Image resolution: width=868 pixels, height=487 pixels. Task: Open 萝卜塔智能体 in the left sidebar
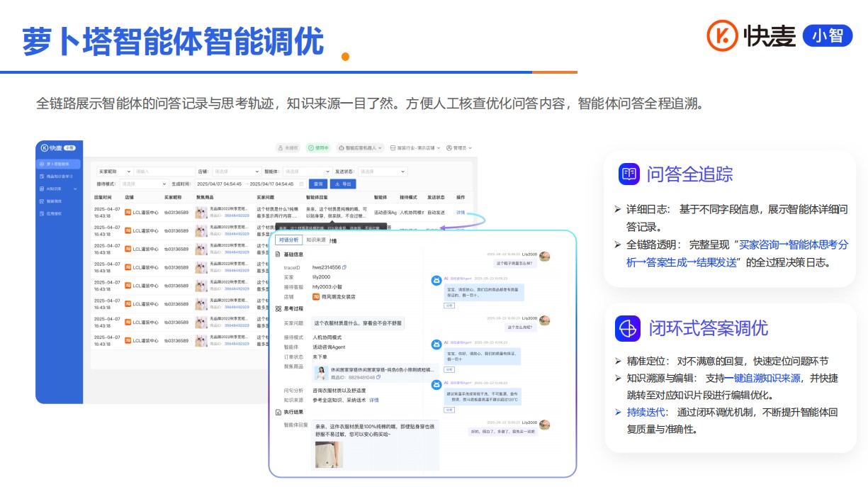(59, 164)
